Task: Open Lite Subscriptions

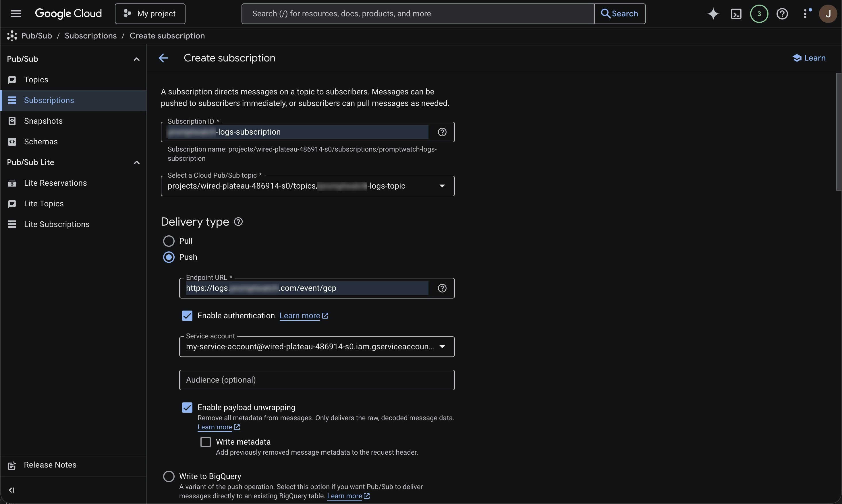Action: click(x=57, y=224)
